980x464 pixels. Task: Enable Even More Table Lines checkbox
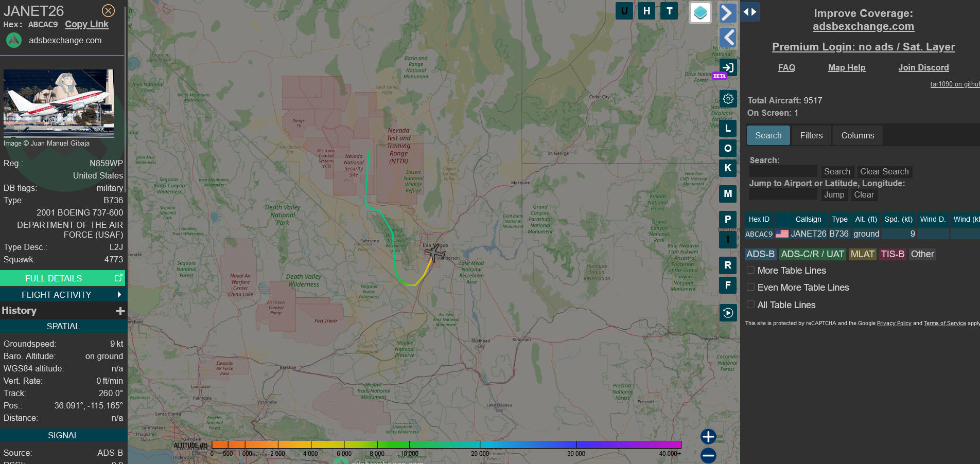(750, 287)
